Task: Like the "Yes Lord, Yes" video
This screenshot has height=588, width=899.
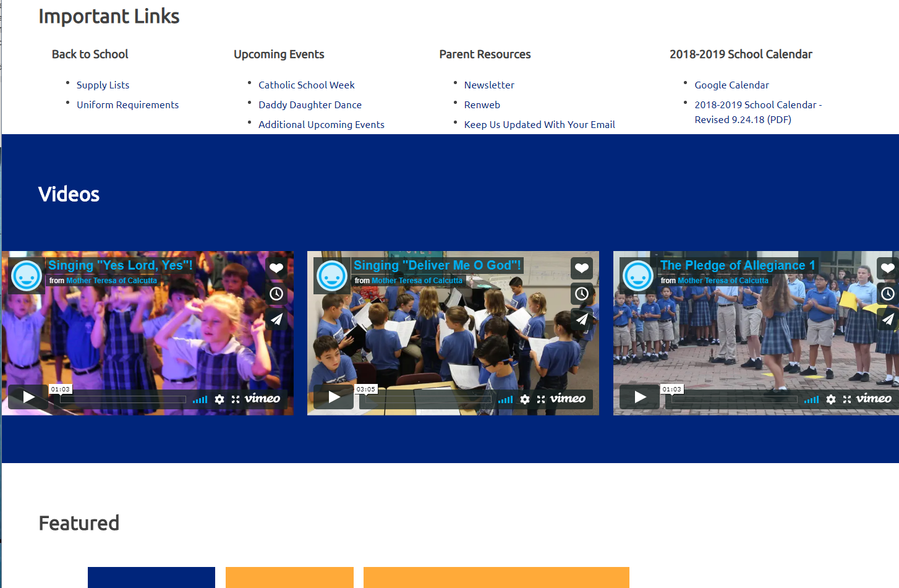Action: point(276,268)
